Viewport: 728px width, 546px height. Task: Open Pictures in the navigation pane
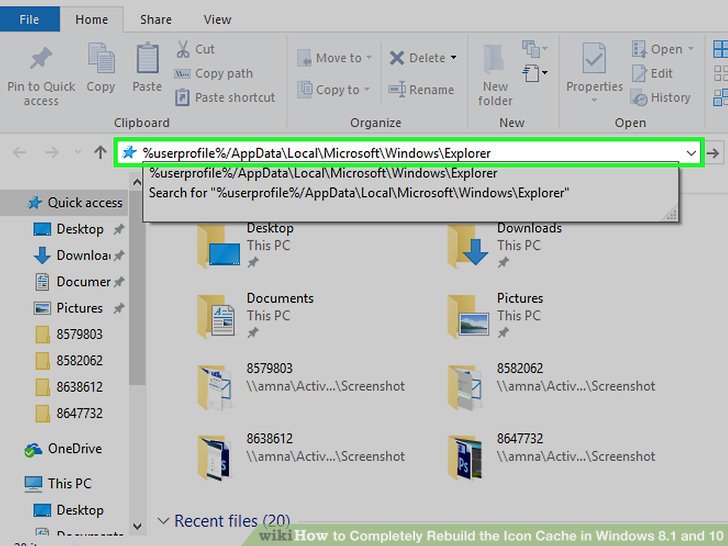click(x=68, y=308)
